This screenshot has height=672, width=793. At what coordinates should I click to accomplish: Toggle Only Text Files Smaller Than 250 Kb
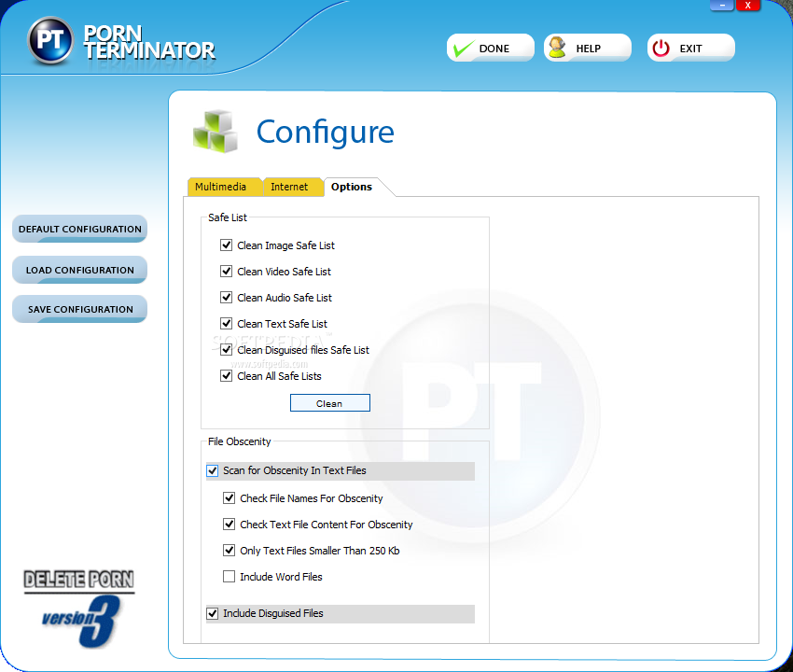coord(230,550)
